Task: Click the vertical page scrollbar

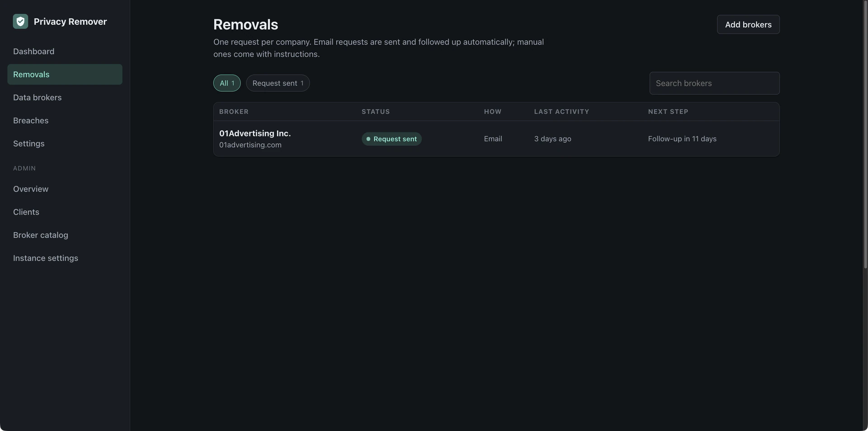Action: pyautogui.click(x=865, y=135)
